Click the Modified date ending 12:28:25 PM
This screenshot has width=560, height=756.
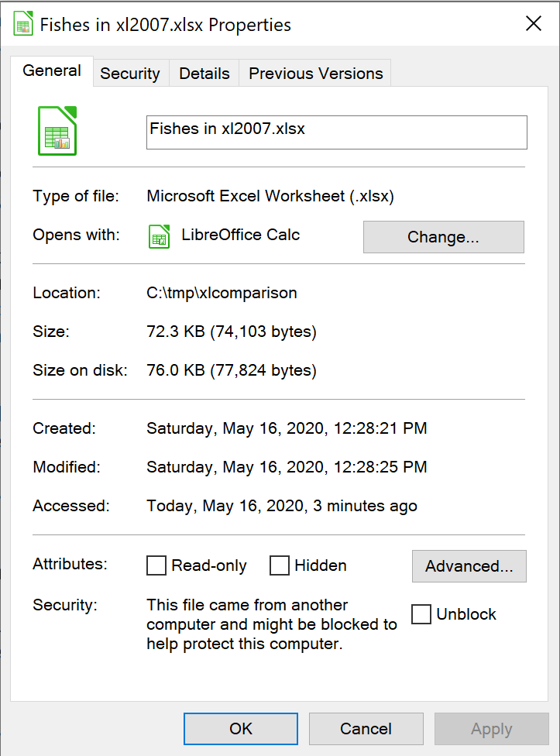[x=287, y=467]
